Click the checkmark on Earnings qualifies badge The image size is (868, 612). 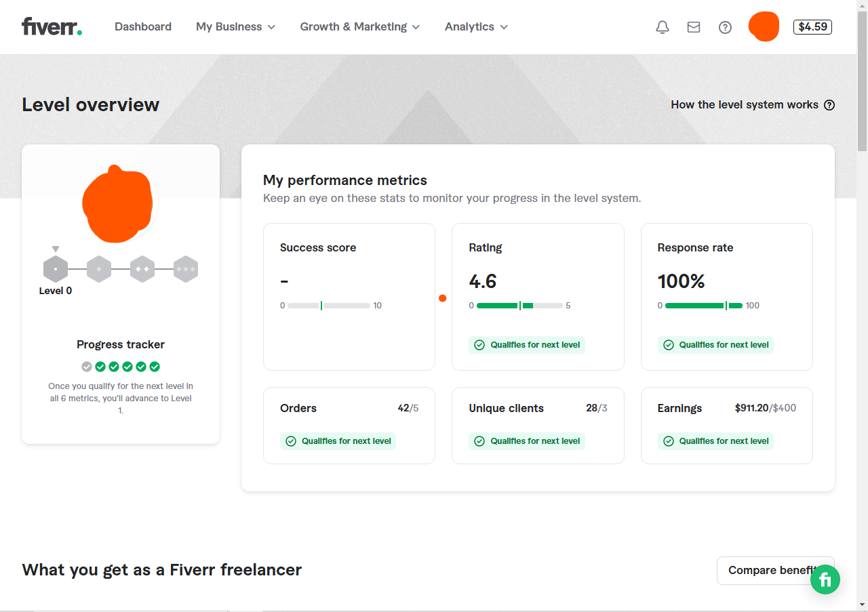coord(669,441)
